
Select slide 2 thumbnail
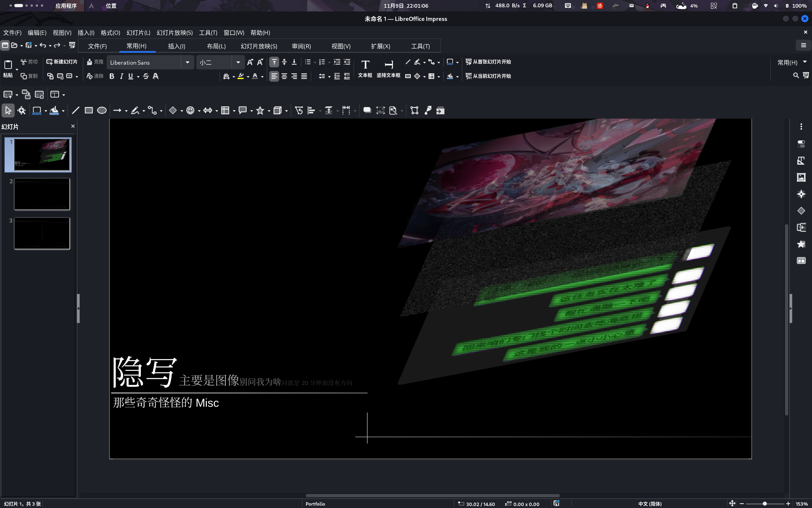point(42,194)
